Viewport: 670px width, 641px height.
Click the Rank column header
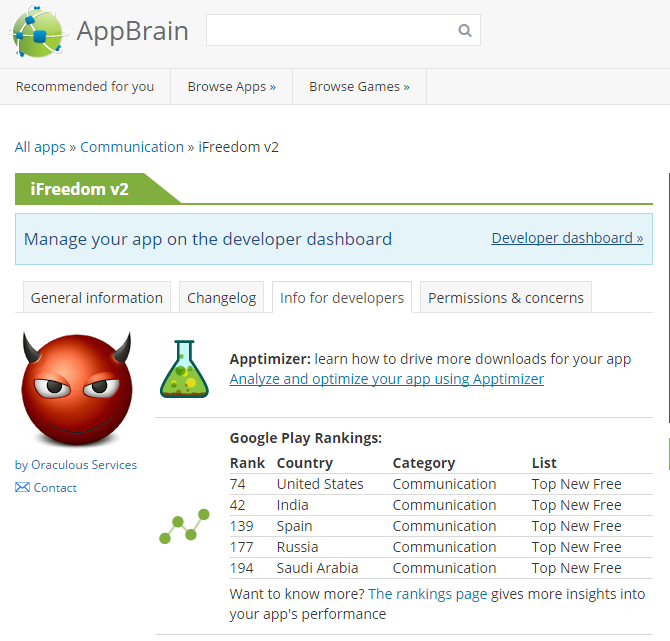[247, 463]
